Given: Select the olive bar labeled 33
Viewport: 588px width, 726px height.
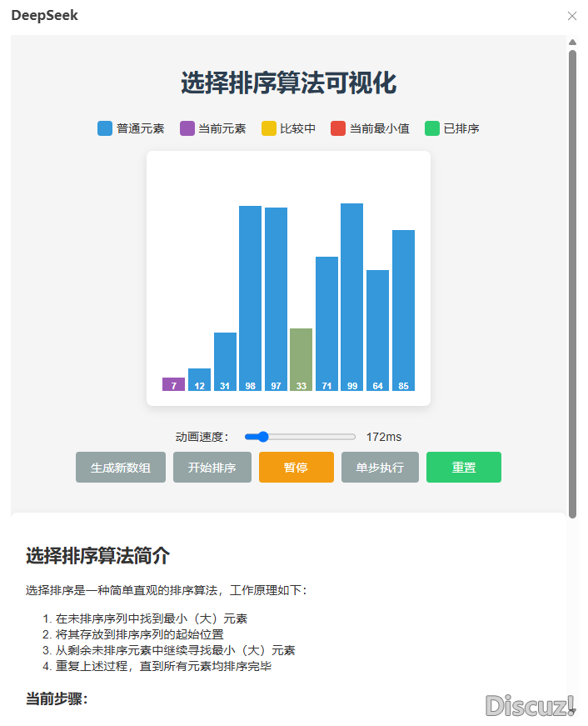Looking at the screenshot, I should coord(301,360).
